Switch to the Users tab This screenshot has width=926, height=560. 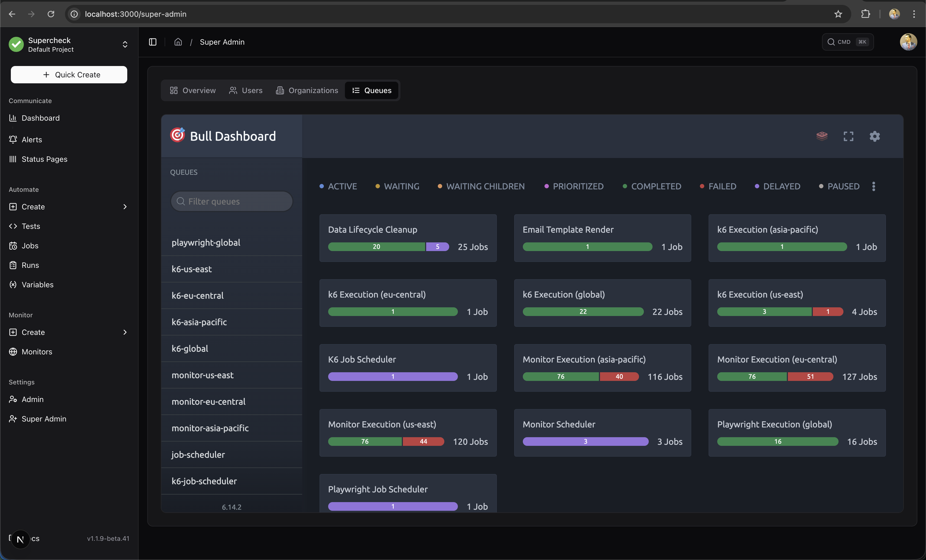tap(246, 90)
